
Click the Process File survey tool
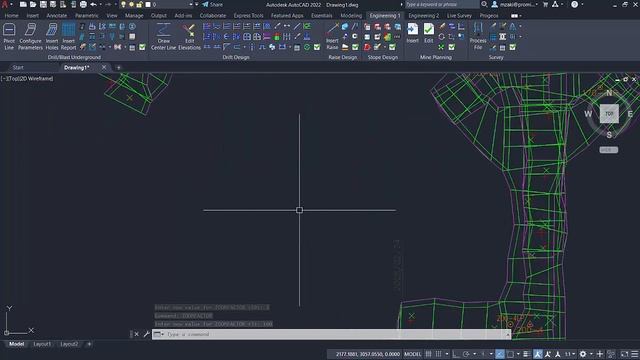click(478, 36)
